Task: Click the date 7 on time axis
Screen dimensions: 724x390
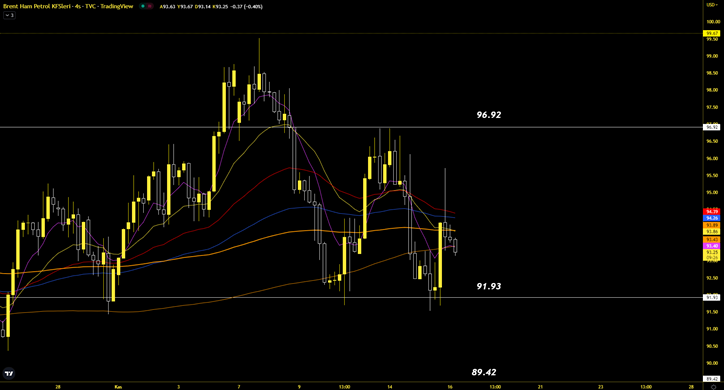Action: pos(239,387)
